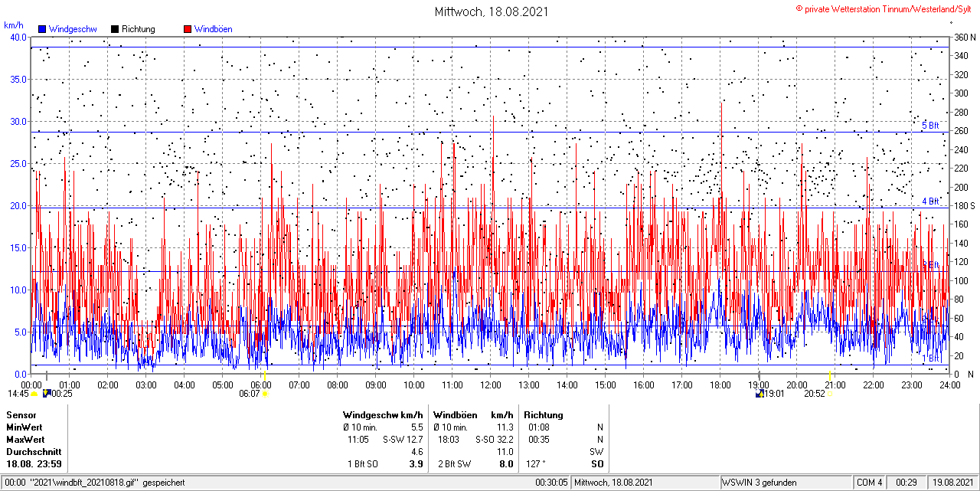980x491 pixels.
Task: Click the Sensor header in the table
Action: point(21,415)
